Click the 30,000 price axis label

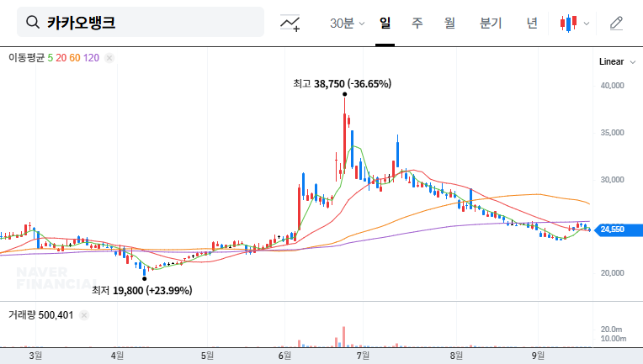(x=612, y=180)
